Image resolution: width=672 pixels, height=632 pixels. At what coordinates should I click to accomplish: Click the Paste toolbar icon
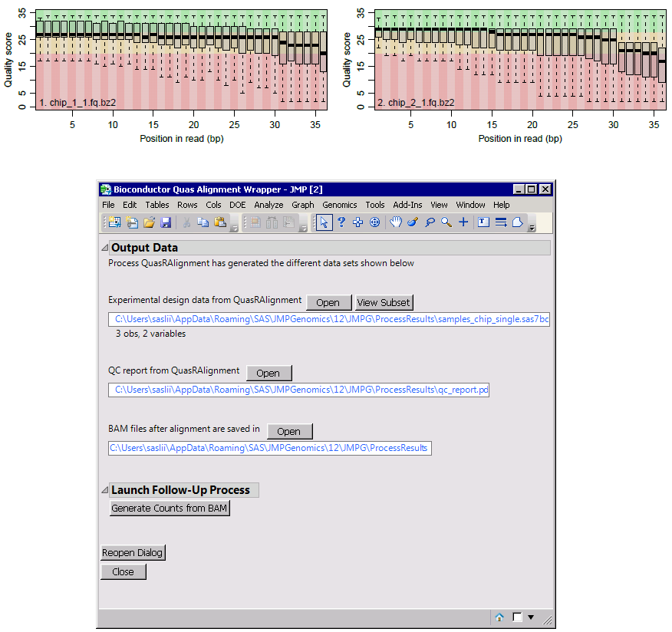point(222,222)
